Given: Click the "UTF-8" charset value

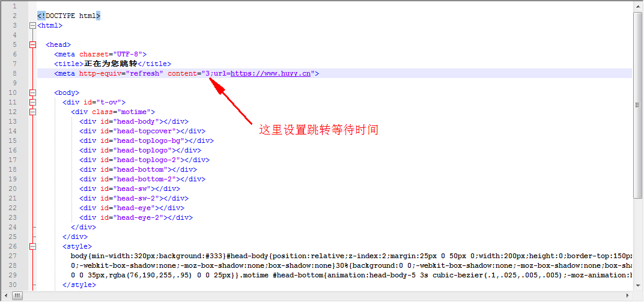Looking at the screenshot, I should (x=124, y=54).
